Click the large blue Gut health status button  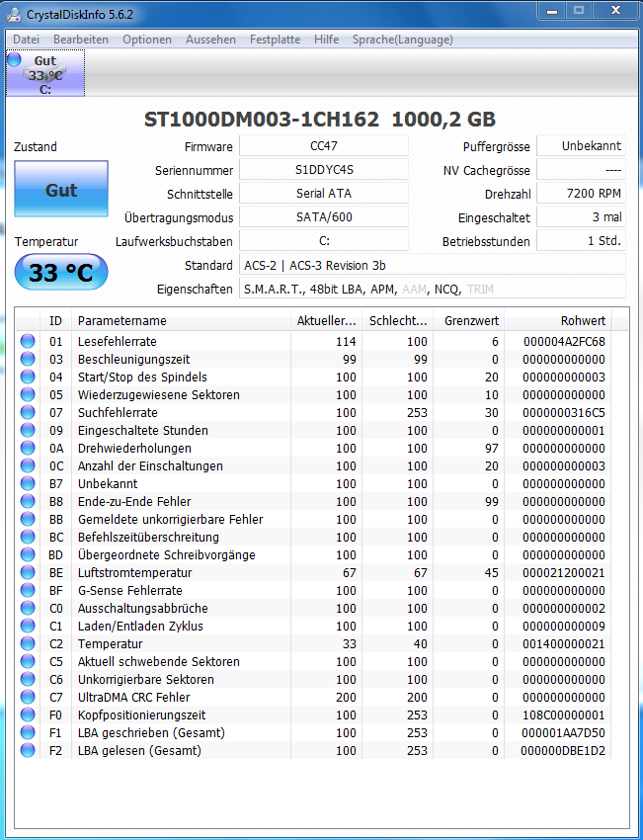(x=61, y=189)
